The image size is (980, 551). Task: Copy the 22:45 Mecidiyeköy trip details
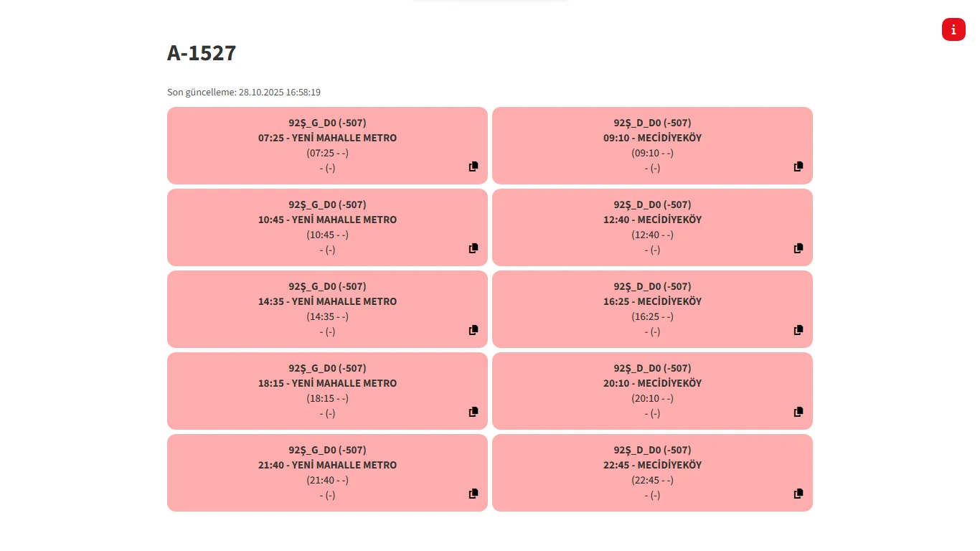tap(798, 494)
